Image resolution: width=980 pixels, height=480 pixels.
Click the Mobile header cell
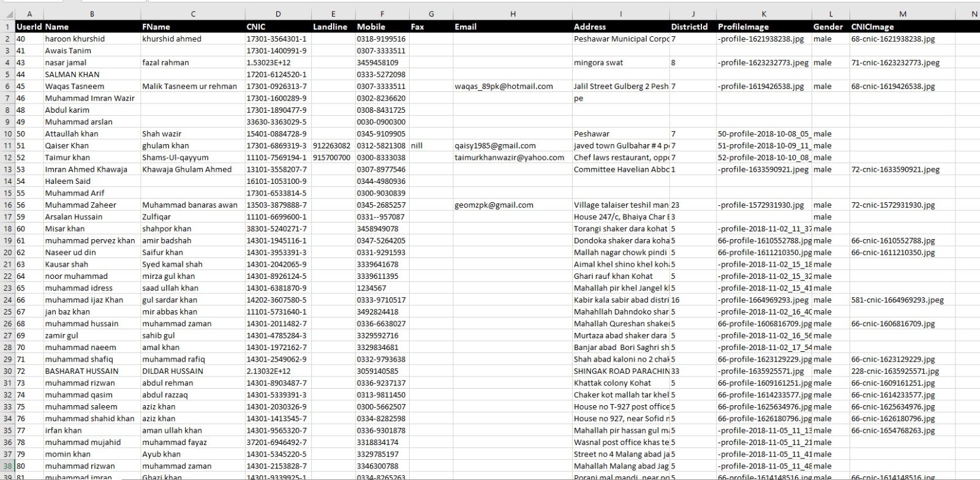point(382,27)
